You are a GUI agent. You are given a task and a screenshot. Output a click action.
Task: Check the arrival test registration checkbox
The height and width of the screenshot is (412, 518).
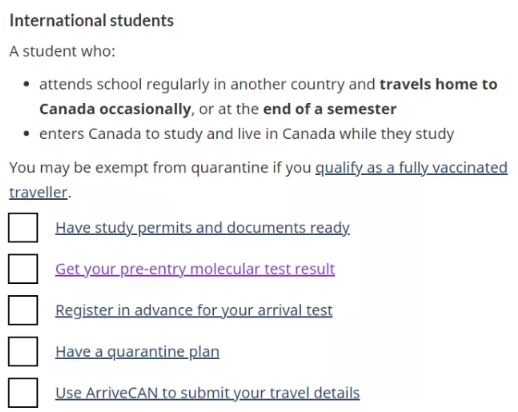(23, 310)
